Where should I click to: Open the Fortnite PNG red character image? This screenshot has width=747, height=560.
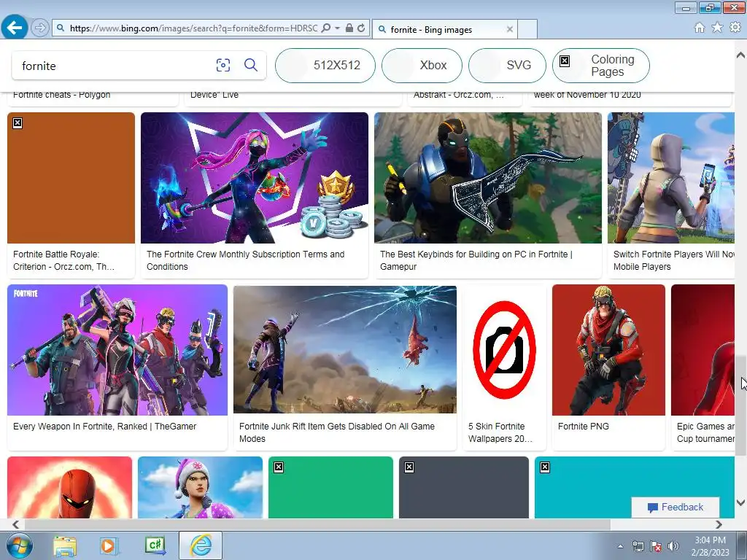(x=608, y=350)
